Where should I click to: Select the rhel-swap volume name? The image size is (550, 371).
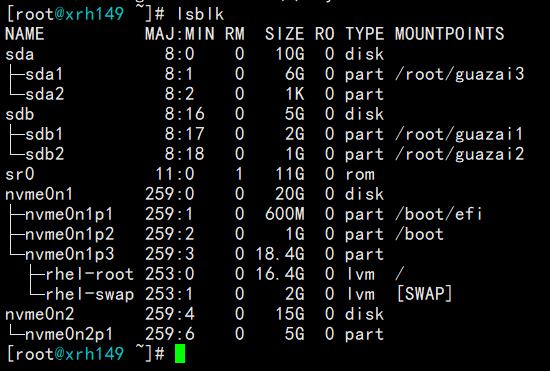90,294
